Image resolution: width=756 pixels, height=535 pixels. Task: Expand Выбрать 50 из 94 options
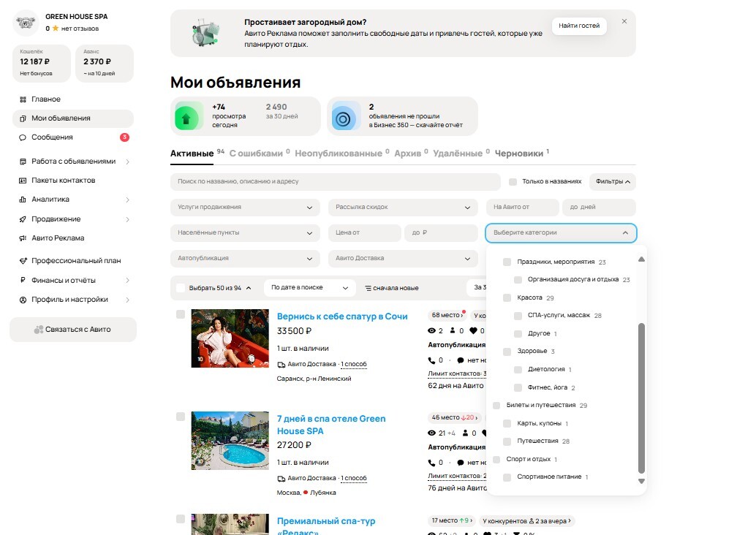tap(249, 288)
